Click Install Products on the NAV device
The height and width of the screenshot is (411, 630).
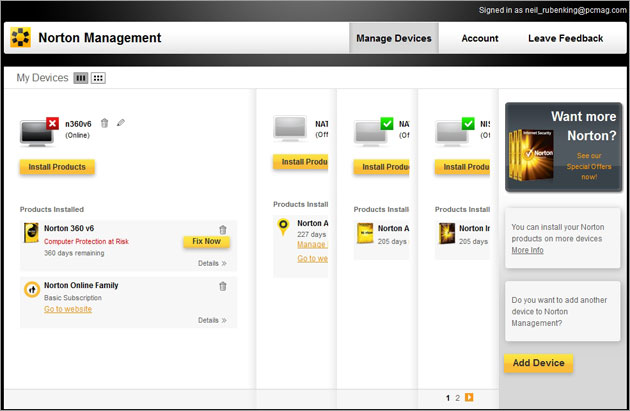pos(381,167)
